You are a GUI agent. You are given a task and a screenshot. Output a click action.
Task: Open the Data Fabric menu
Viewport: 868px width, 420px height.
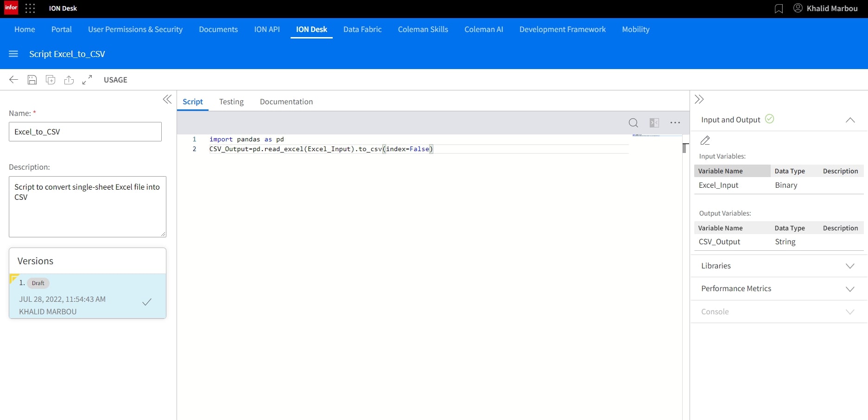pyautogui.click(x=362, y=29)
